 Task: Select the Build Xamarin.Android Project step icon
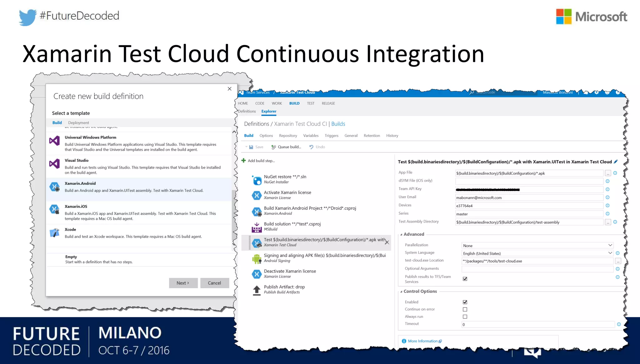tap(257, 211)
